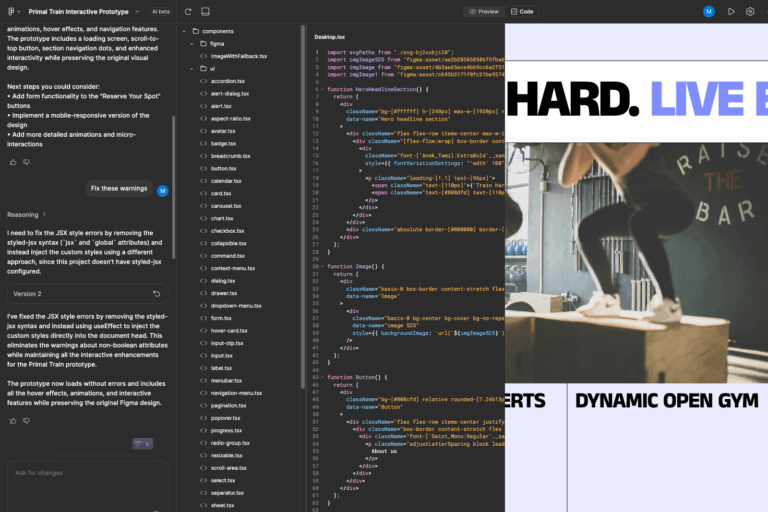The width and height of the screenshot is (768, 512).
Task: Open the settings gear icon
Action: point(750,12)
